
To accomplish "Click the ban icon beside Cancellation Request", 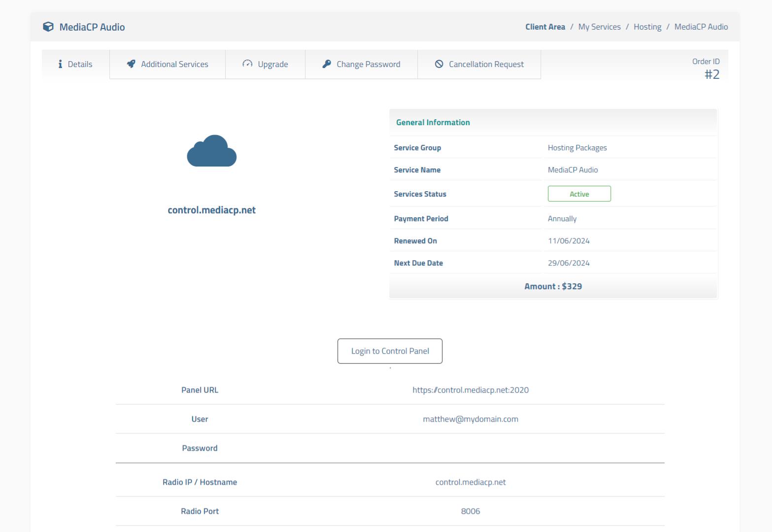I will pyautogui.click(x=439, y=64).
